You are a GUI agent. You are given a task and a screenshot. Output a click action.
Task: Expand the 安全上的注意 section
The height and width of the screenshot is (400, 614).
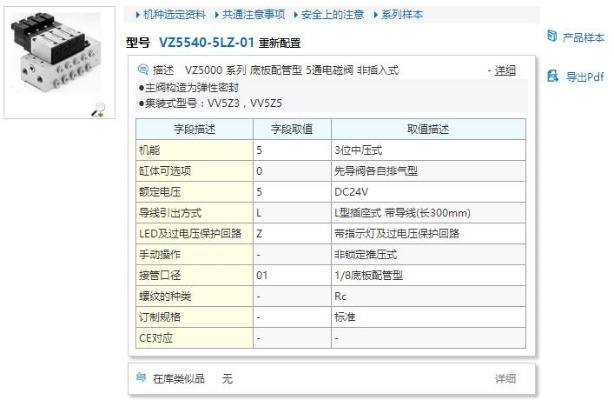tap(333, 14)
